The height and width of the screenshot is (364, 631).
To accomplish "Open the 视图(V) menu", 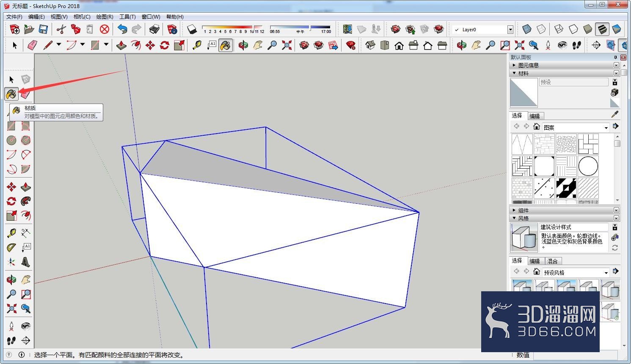I will (59, 17).
